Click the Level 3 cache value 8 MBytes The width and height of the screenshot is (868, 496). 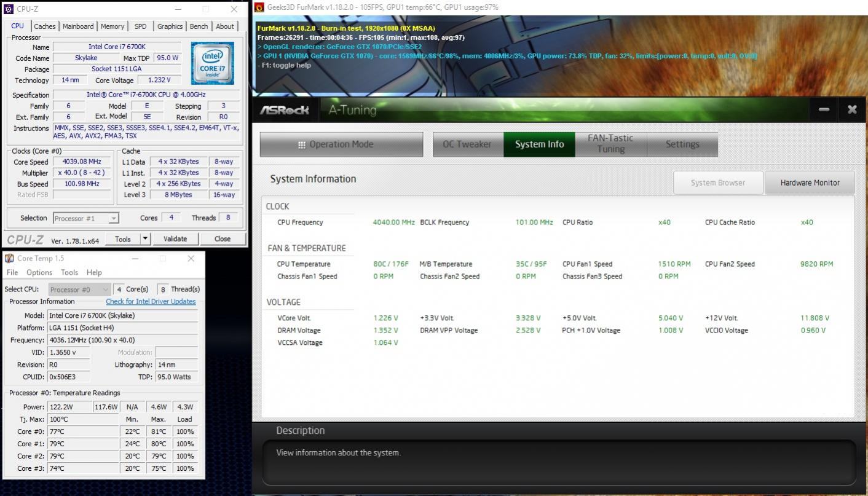pyautogui.click(x=178, y=195)
